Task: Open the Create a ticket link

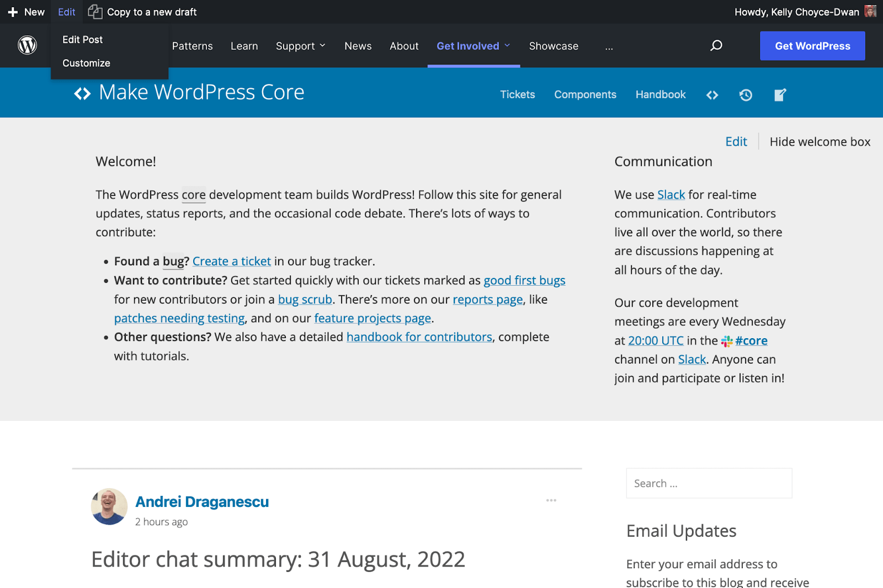Action: (231, 261)
